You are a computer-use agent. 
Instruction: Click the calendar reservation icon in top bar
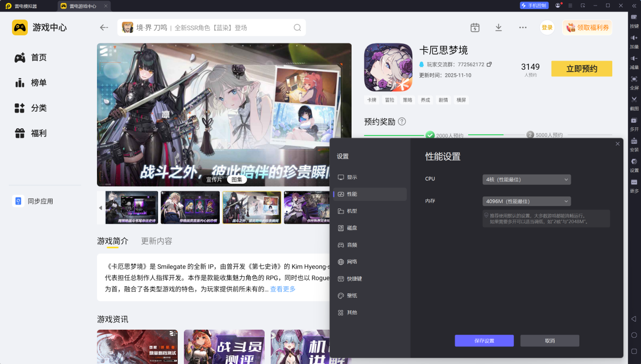click(x=475, y=28)
